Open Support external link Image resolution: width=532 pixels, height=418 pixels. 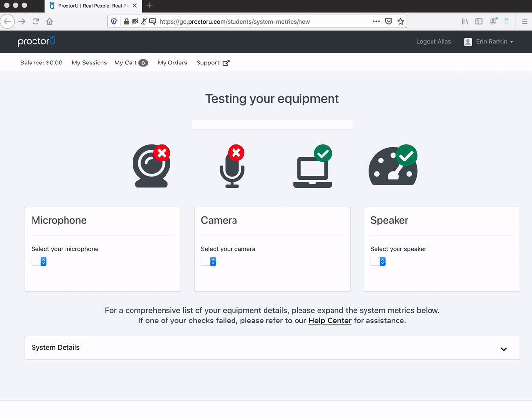pos(213,63)
